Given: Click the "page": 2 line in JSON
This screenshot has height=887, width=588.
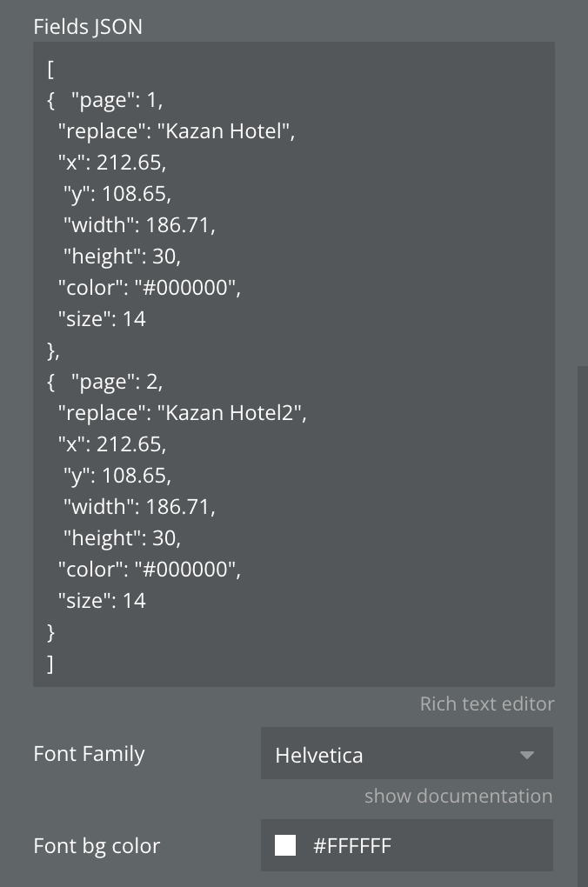Looking at the screenshot, I should [117, 382].
